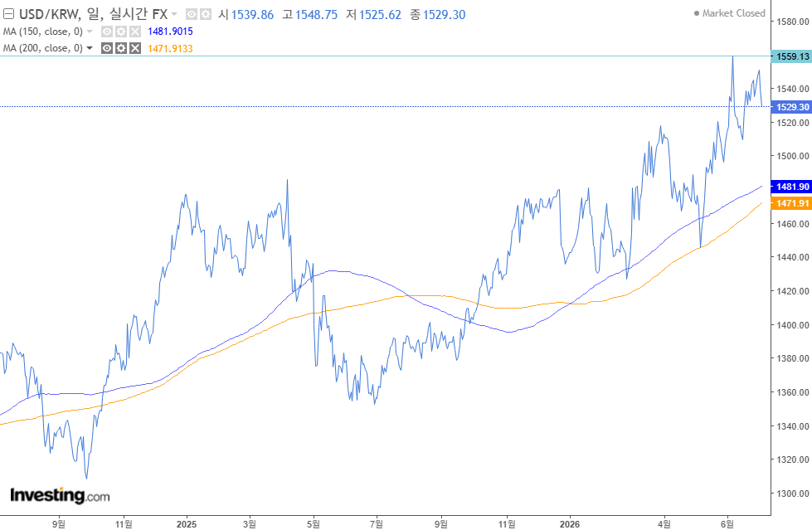Click the 2026 label on time axis
The image size is (812, 530).
coord(570,524)
